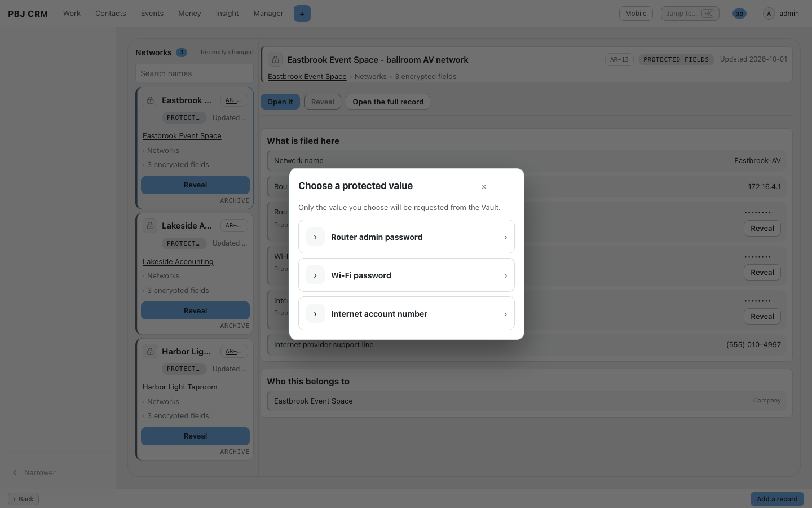Open the Manager menu
This screenshot has height=508, width=812.
pyautogui.click(x=268, y=14)
